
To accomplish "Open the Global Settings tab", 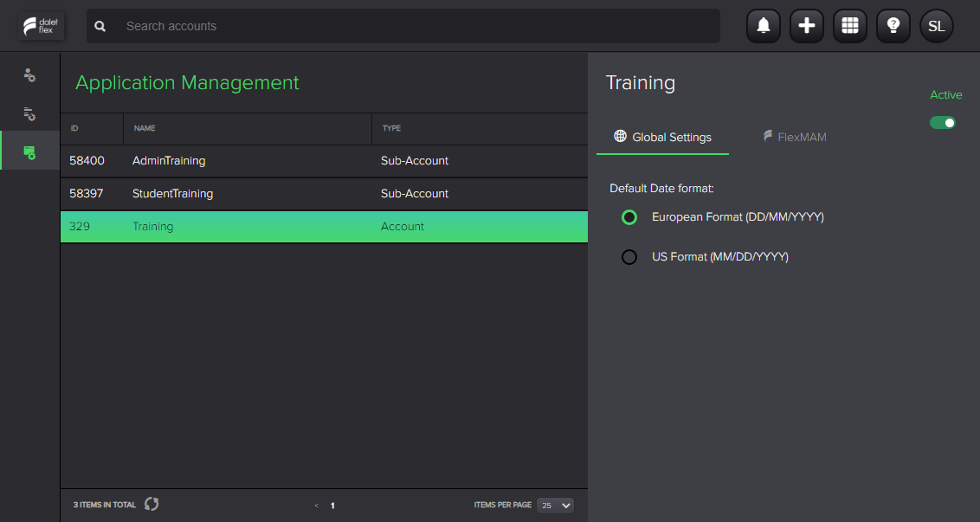I will click(x=662, y=136).
